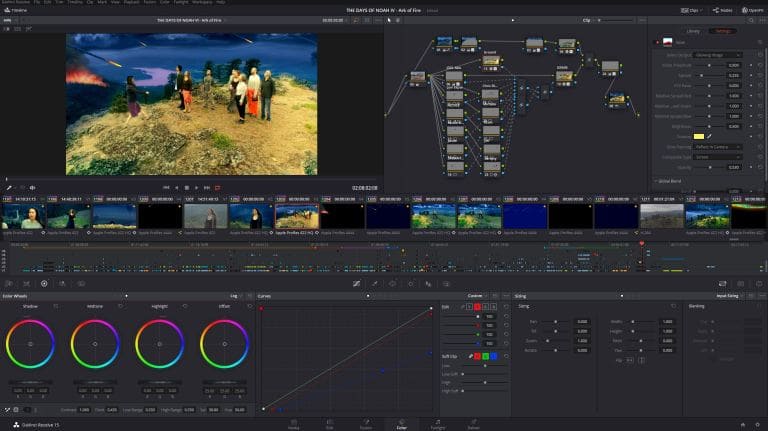Reset the Shadow color wheel

pyautogui.click(x=56, y=306)
